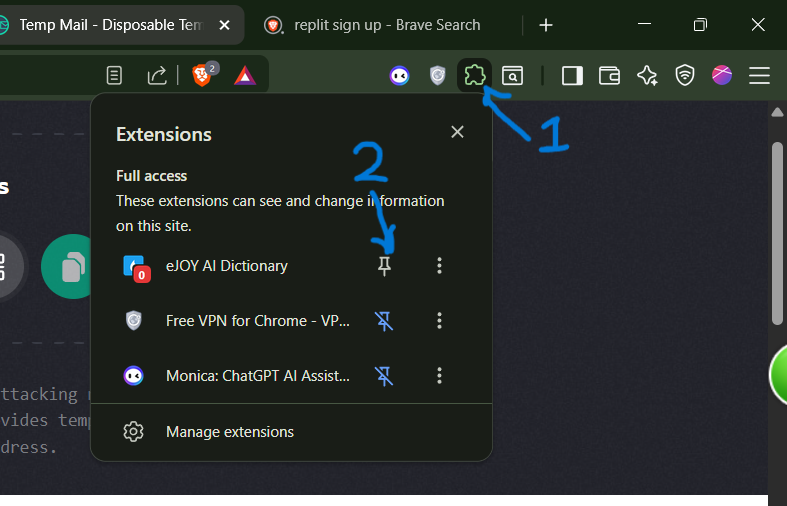Image resolution: width=787 pixels, height=506 pixels.
Task: Open the Leo AI sparkle icon
Action: (647, 76)
